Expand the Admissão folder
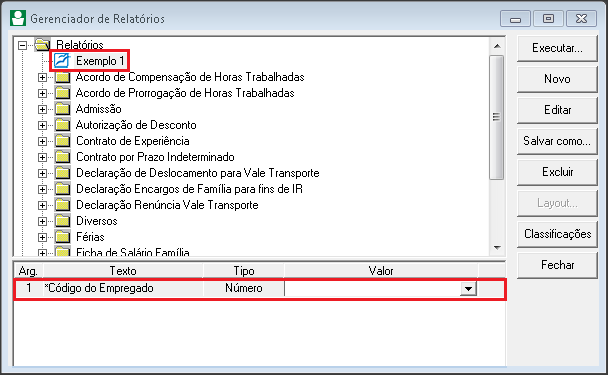The height and width of the screenshot is (375, 608). [x=42, y=109]
